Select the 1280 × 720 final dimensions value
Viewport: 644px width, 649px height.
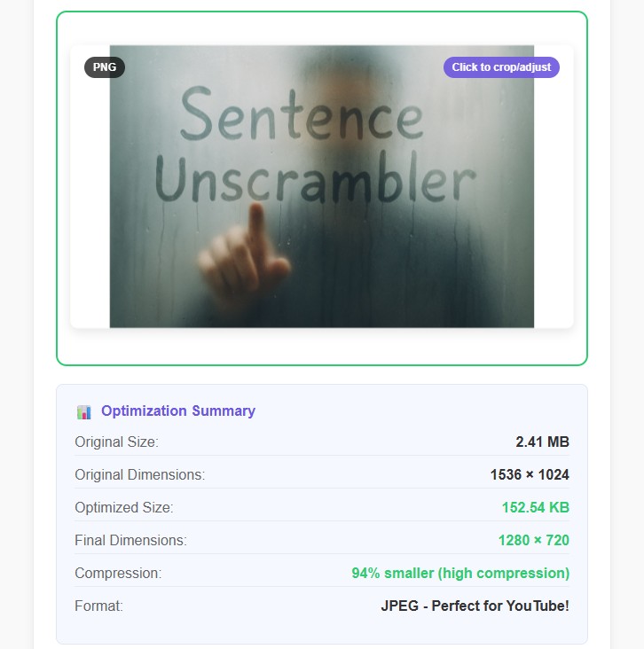pyautogui.click(x=533, y=540)
